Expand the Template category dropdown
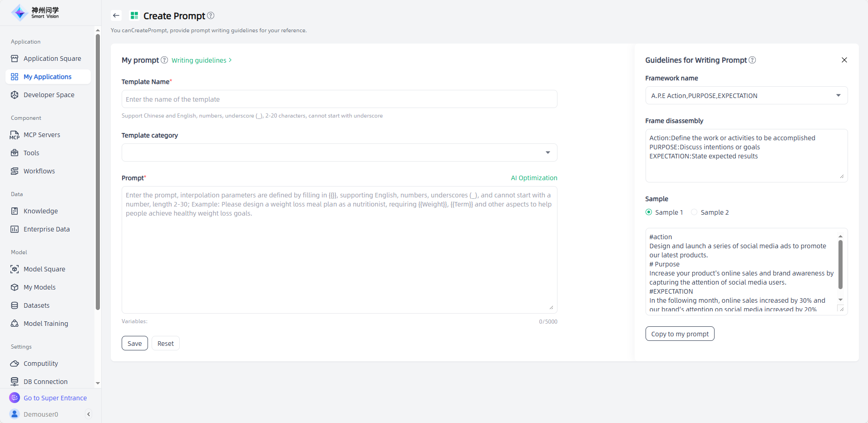Image resolution: width=868 pixels, height=423 pixels. [339, 152]
